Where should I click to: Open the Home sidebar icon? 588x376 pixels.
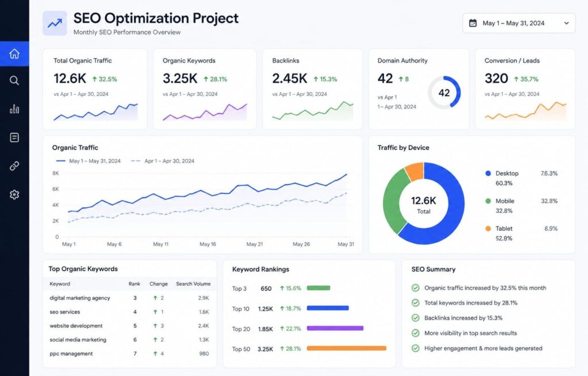(x=14, y=53)
